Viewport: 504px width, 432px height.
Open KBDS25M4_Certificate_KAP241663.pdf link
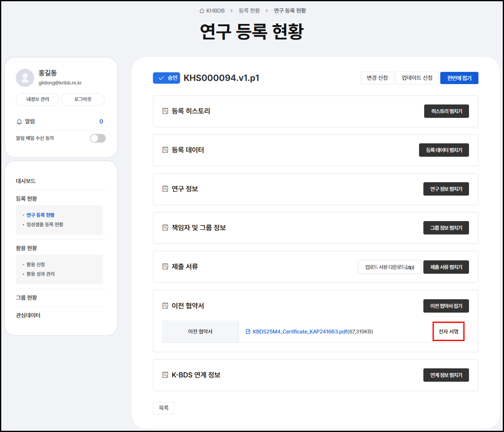(299, 331)
